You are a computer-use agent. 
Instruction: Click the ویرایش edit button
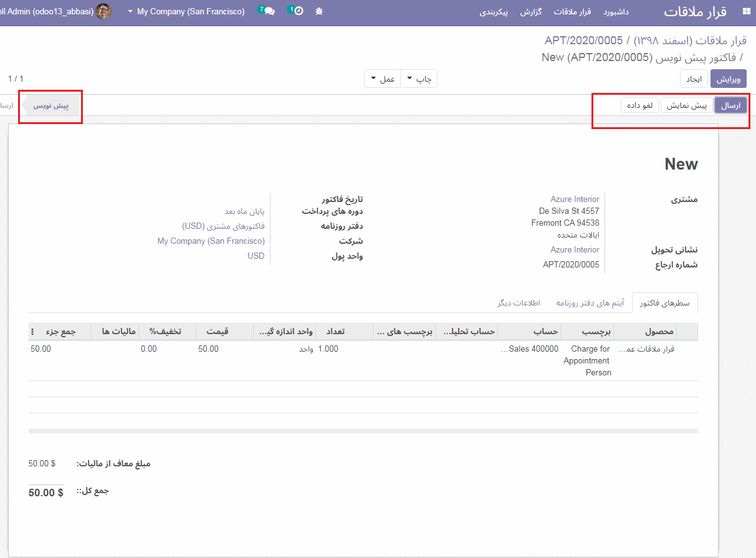tap(729, 79)
